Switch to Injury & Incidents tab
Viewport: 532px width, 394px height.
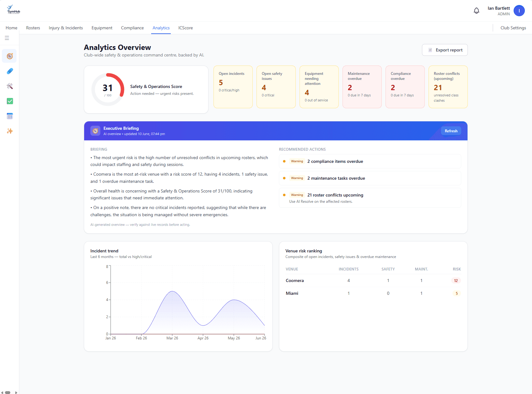(x=66, y=28)
